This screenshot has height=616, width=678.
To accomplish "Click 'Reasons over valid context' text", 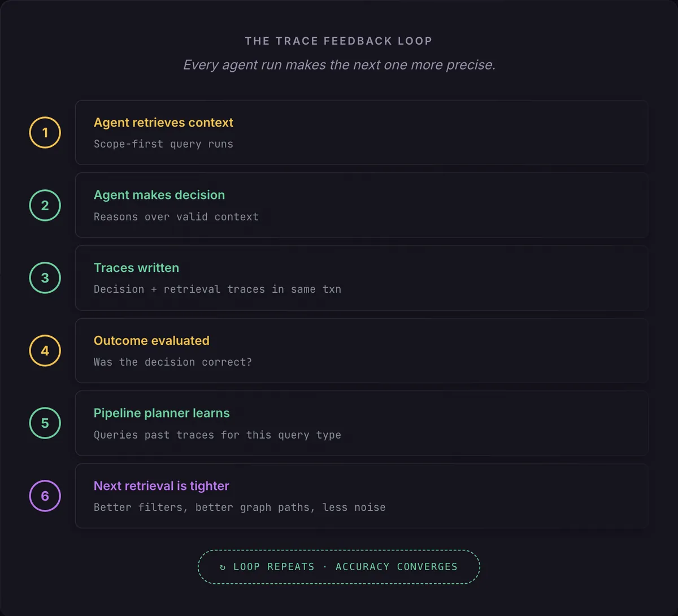I will tap(176, 217).
